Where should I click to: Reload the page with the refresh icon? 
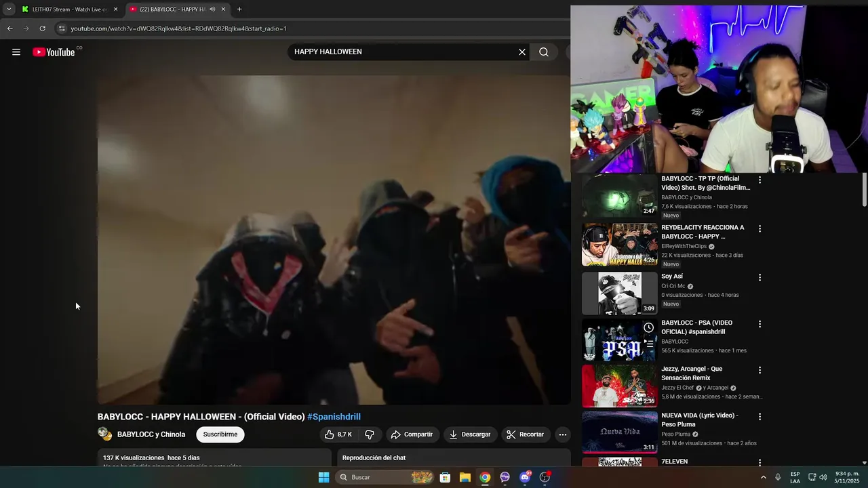(x=42, y=28)
